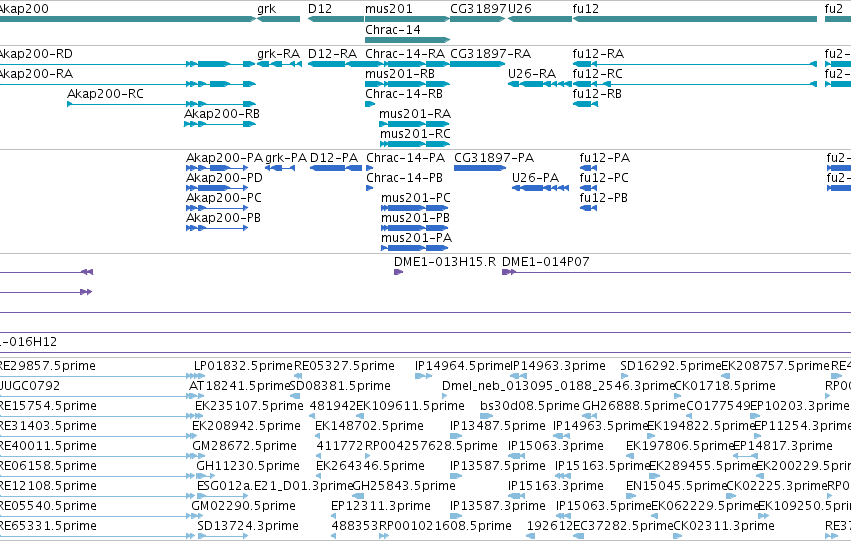Select the grk-RA transcript label
Image resolution: width=851 pixels, height=541 pixels.
point(278,54)
